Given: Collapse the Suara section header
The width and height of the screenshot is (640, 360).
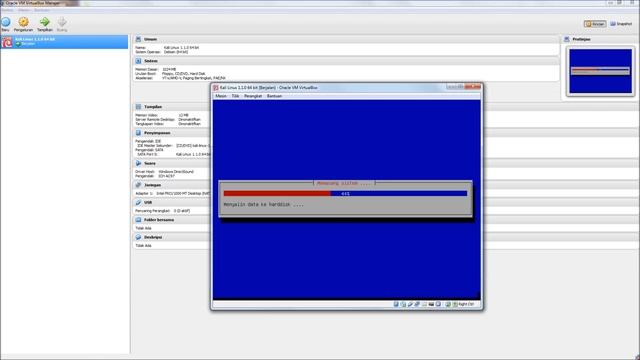Looking at the screenshot, I should click(x=149, y=163).
